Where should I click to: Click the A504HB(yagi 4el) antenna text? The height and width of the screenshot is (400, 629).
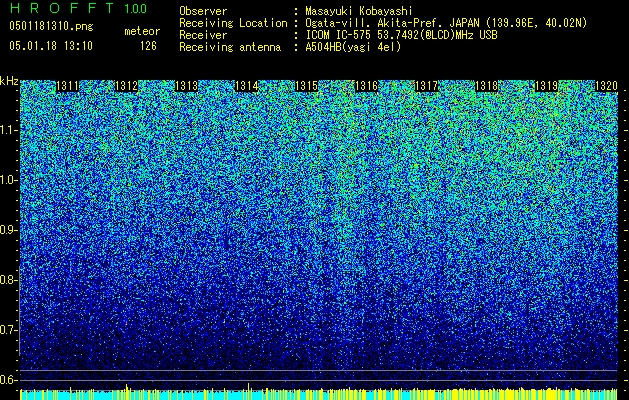pos(353,47)
